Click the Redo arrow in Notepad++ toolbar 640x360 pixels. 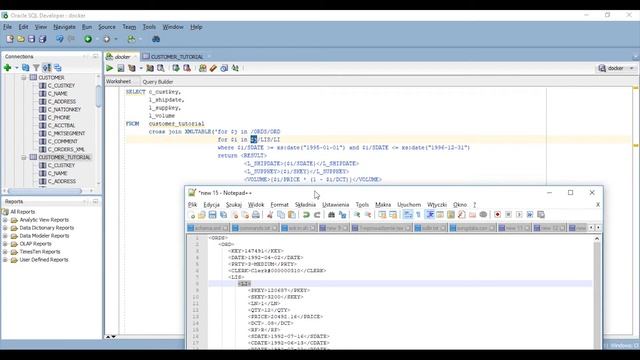click(x=317, y=215)
